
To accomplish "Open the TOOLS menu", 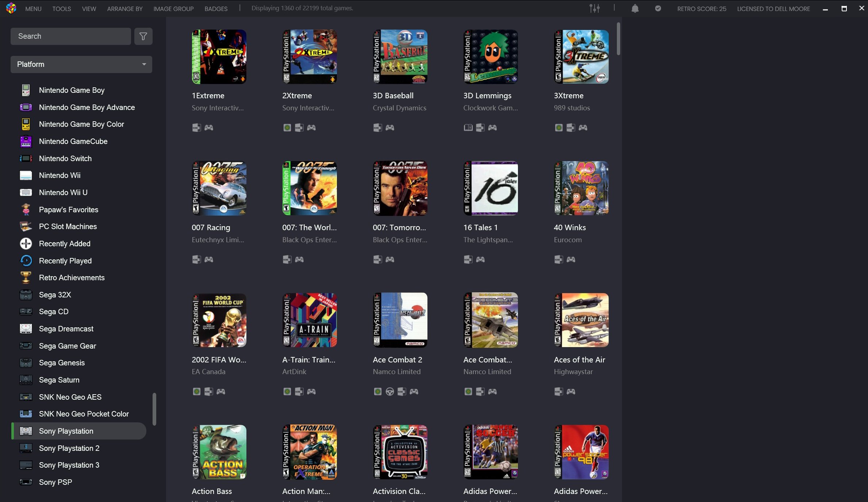I will (x=61, y=8).
